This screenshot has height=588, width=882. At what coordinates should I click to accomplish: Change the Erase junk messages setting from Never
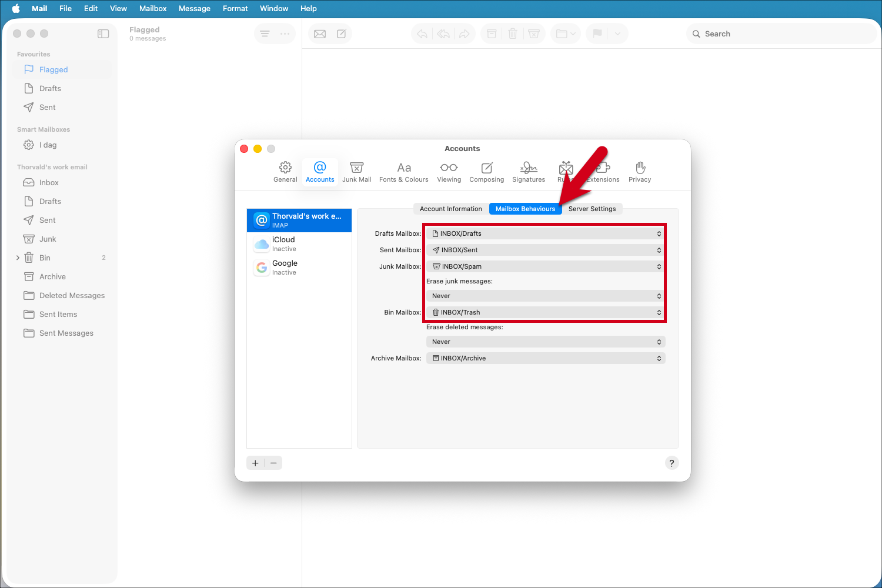click(x=544, y=296)
